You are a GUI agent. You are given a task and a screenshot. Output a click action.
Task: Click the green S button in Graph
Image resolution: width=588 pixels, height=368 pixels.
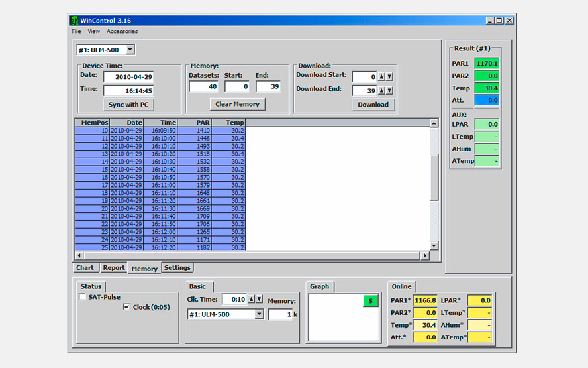371,301
